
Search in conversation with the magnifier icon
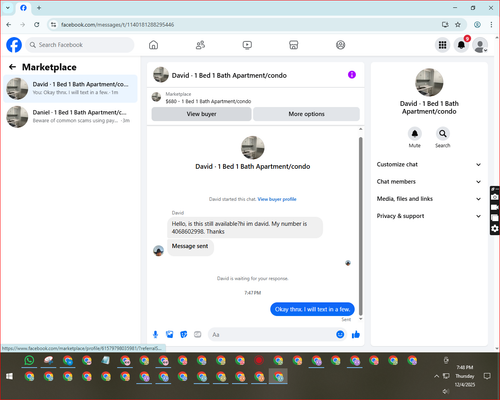tap(443, 134)
